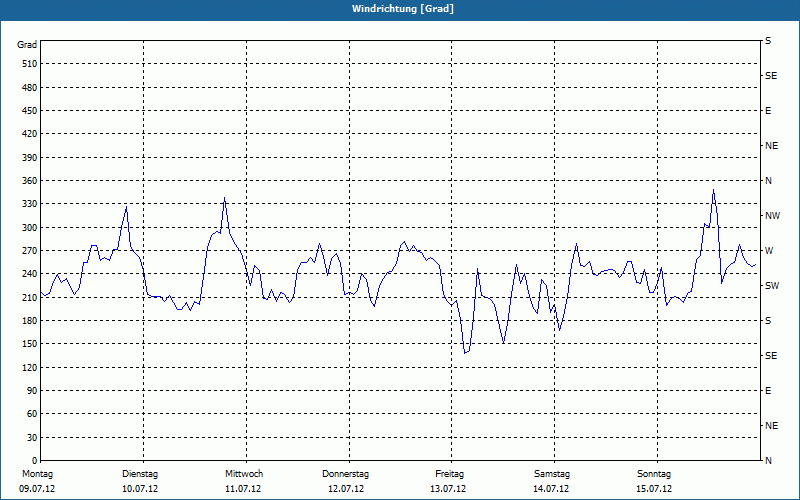
Task: Click the N compass label beside the 0 baseline
Action: (x=768, y=461)
